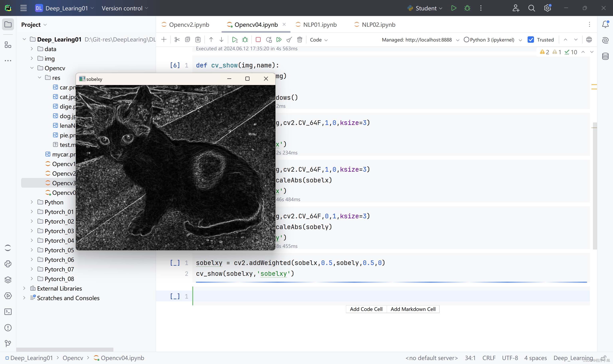Collapse the Opencv folder
Viewport: 613px width, 364px height.
(x=32, y=68)
